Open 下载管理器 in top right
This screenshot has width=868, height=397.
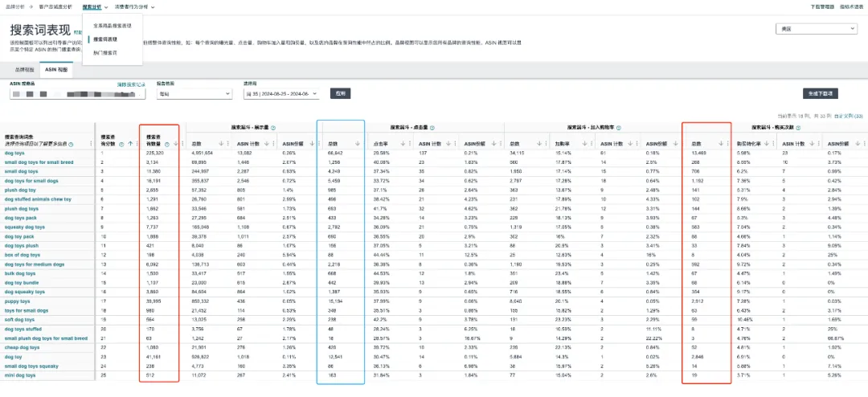point(822,7)
